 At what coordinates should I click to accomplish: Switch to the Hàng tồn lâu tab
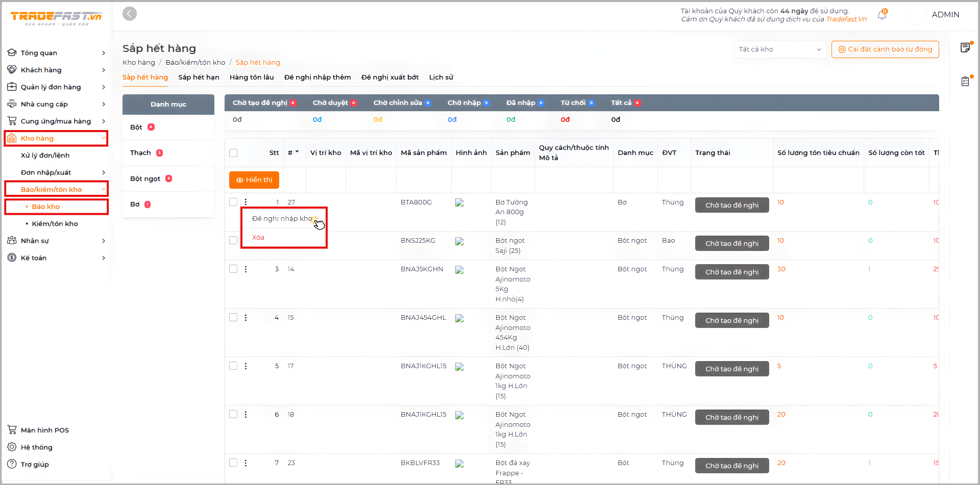[x=251, y=78]
